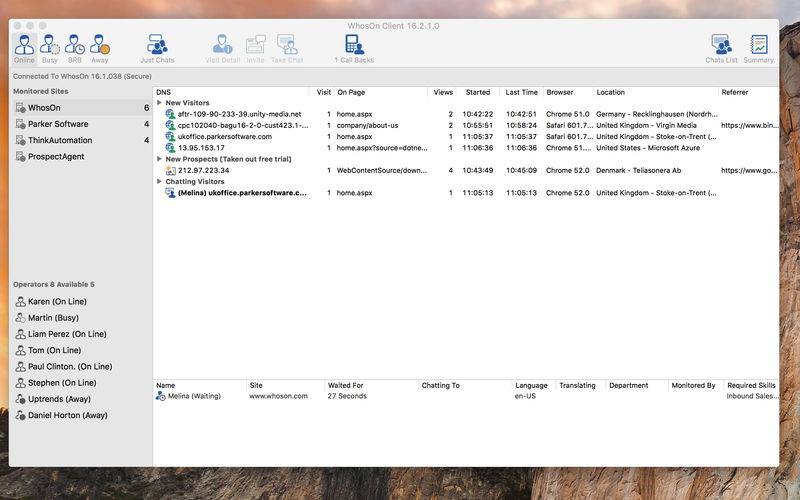Click visitor icon for ukoffice.parkersoftware.com new visitor
Image resolution: width=800 pixels, height=500 pixels.
pos(170,137)
